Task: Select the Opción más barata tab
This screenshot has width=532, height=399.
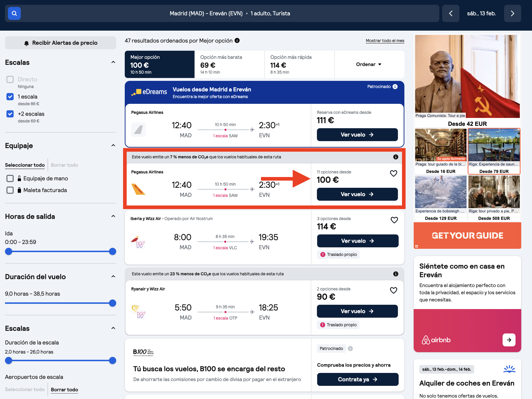Action: [229, 64]
